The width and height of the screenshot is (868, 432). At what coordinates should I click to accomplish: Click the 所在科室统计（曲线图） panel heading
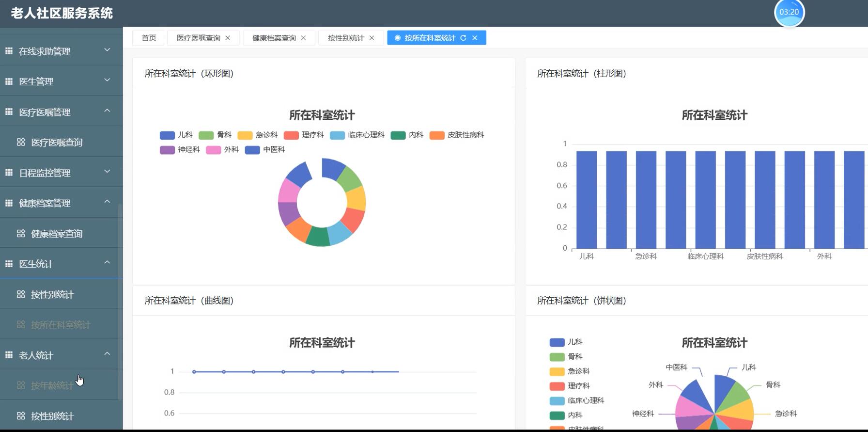tap(189, 301)
